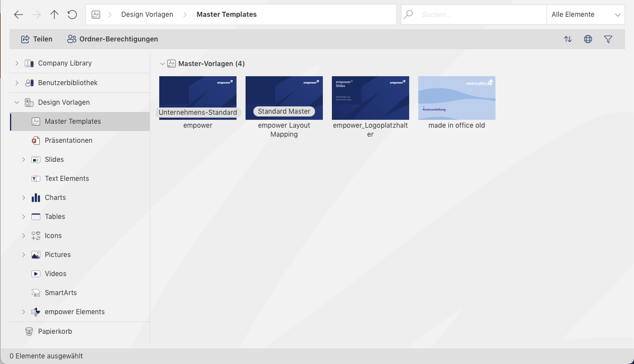
Task: Open the filter funnel icon
Action: (608, 39)
